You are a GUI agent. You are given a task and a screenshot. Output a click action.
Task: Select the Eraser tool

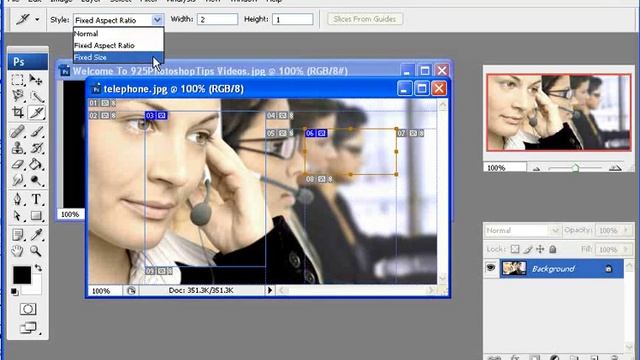point(18,164)
